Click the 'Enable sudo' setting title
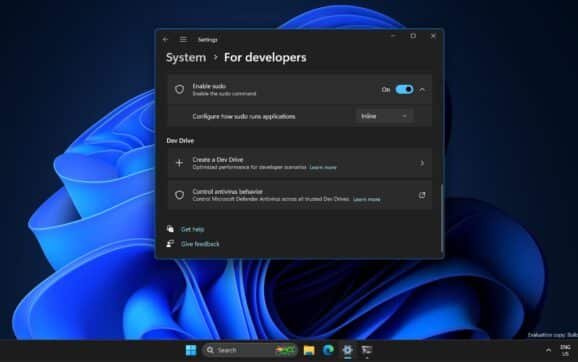The height and width of the screenshot is (362, 578). (x=209, y=86)
